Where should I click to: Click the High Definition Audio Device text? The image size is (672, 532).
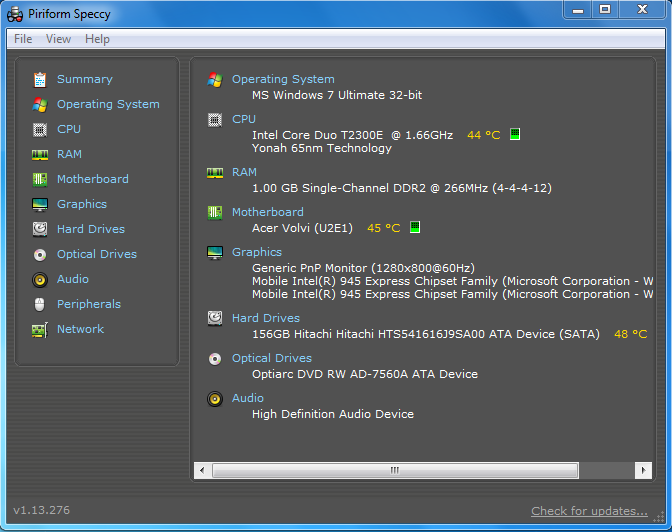333,414
